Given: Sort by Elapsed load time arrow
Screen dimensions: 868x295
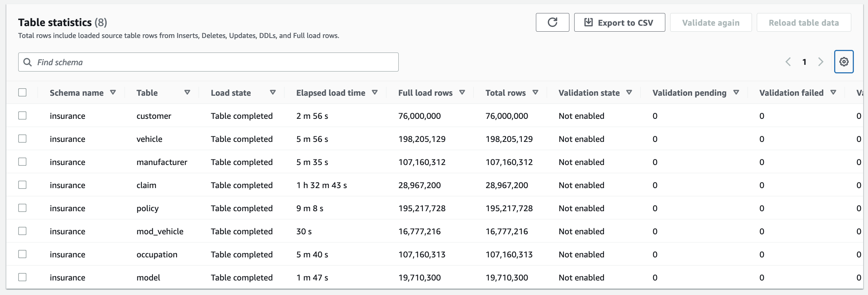Looking at the screenshot, I should (x=374, y=92).
